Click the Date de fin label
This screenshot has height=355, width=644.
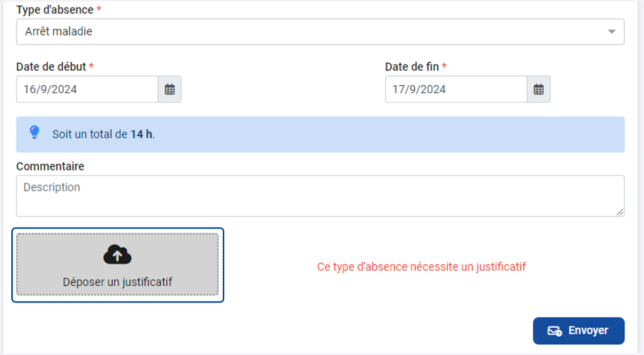click(x=412, y=66)
